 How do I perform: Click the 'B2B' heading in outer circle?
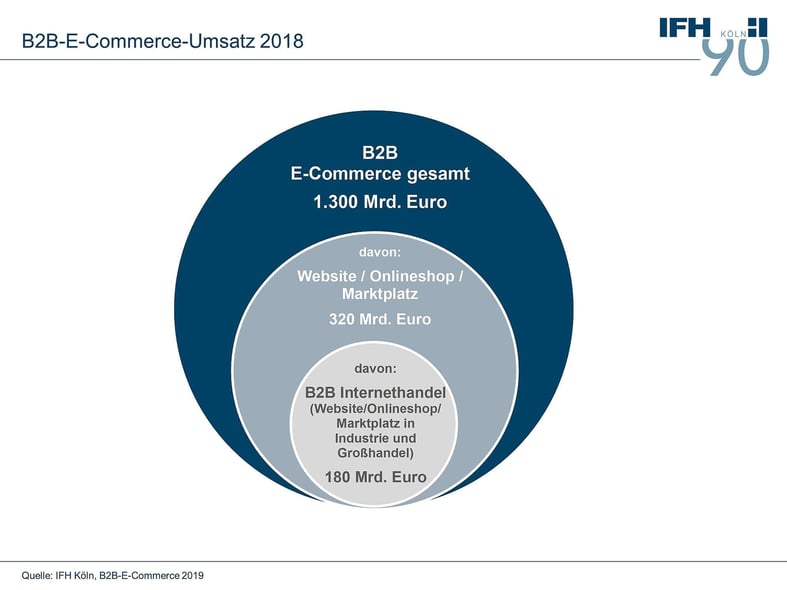[x=379, y=153]
